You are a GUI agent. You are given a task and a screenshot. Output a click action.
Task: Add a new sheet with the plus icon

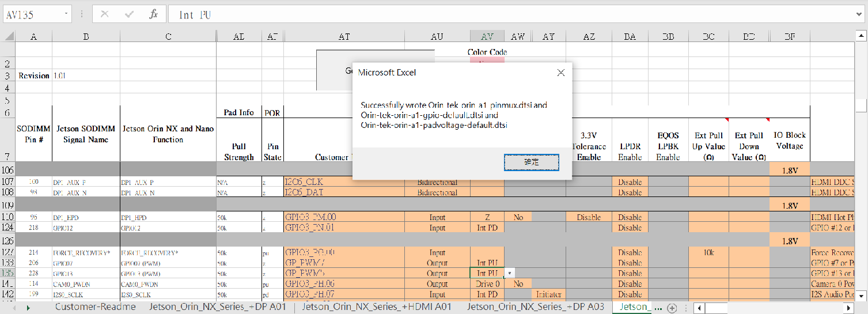click(x=672, y=308)
